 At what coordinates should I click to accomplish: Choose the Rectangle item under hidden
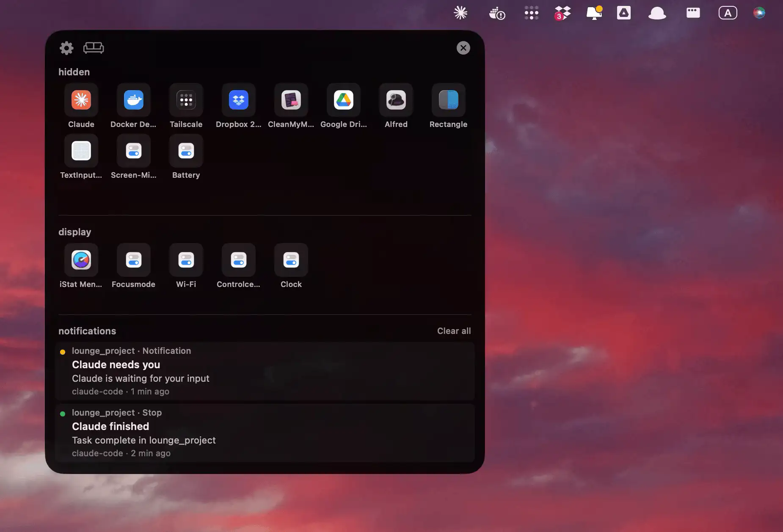449,106
